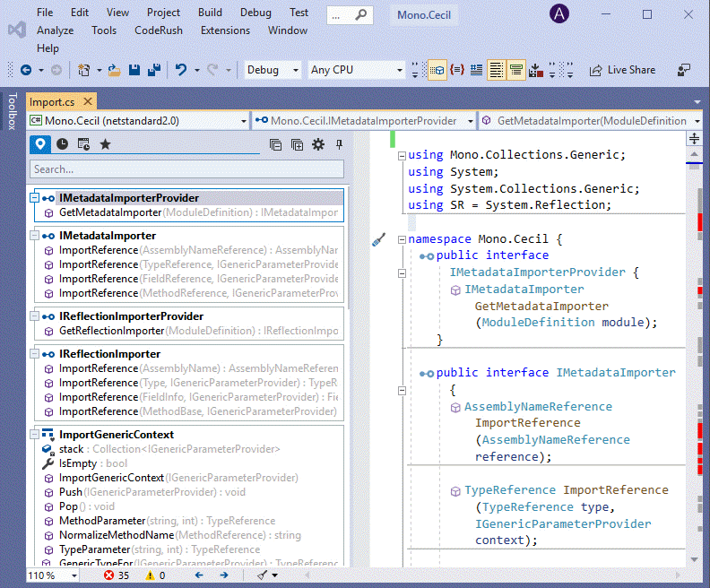Pin the navigation panel

click(x=339, y=145)
